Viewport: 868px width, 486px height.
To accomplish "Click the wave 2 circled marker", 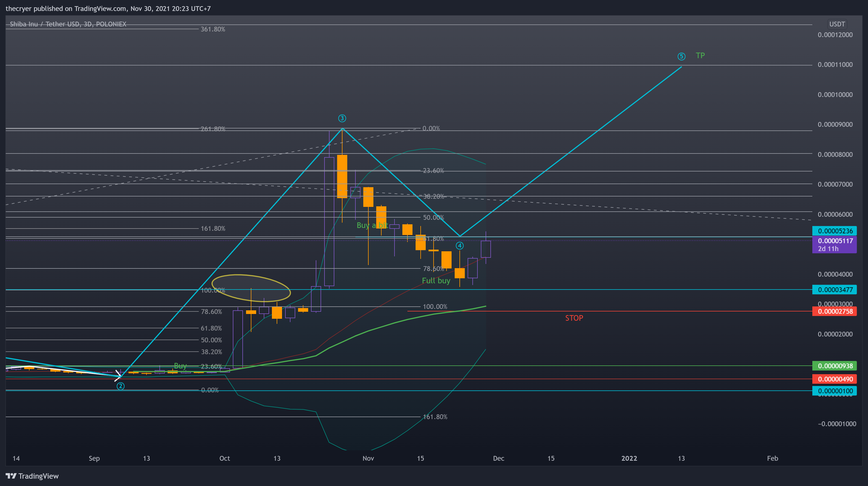I will point(120,386).
